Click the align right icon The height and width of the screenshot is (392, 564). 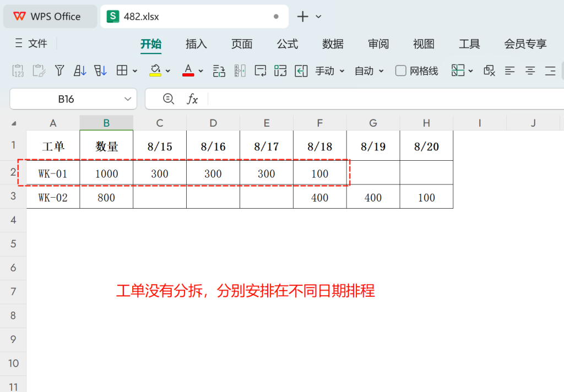click(x=550, y=71)
